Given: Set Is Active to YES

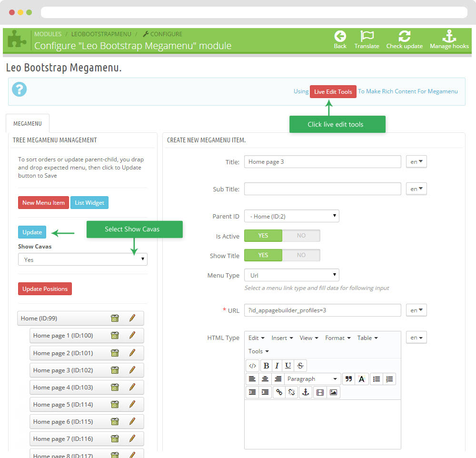Looking at the screenshot, I should (x=263, y=236).
